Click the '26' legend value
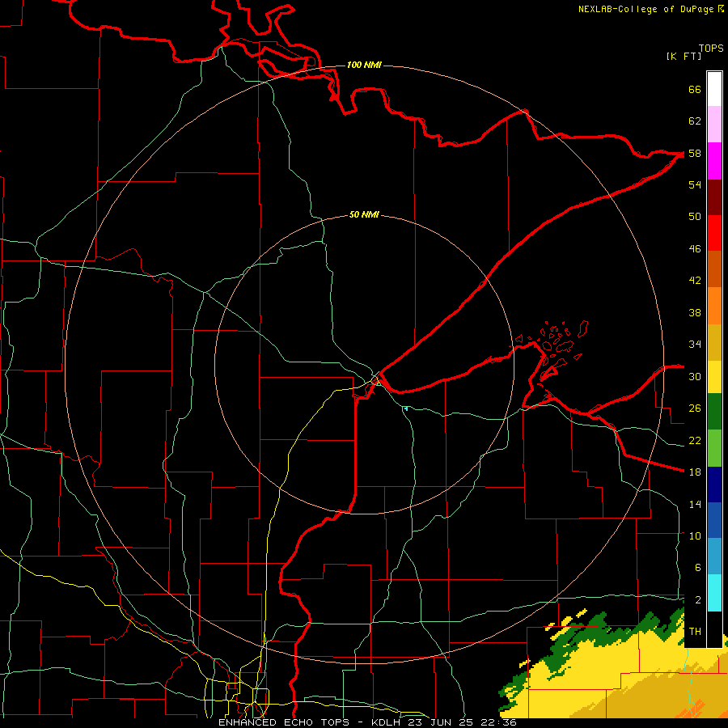Viewport: 728px width, 728px height. pos(695,408)
